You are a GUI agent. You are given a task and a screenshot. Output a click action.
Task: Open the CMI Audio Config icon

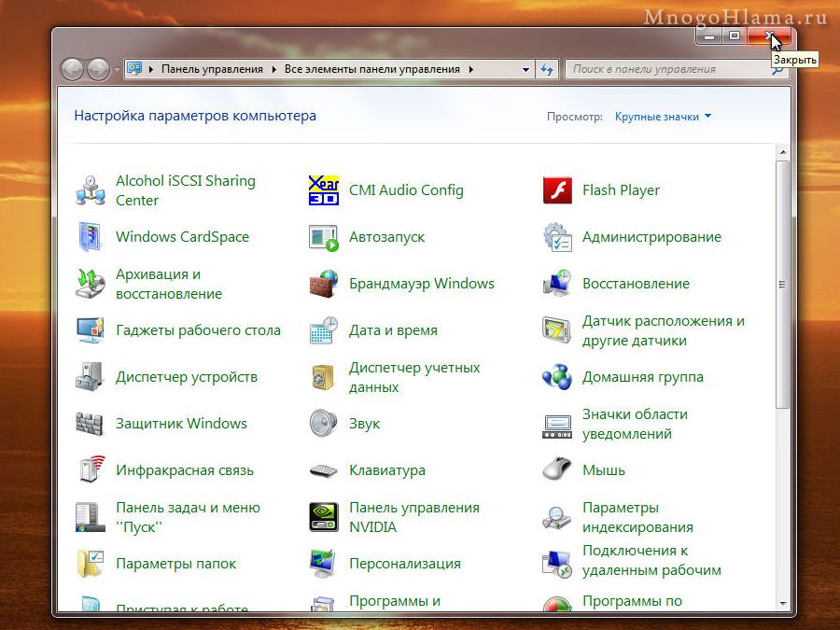(x=323, y=190)
